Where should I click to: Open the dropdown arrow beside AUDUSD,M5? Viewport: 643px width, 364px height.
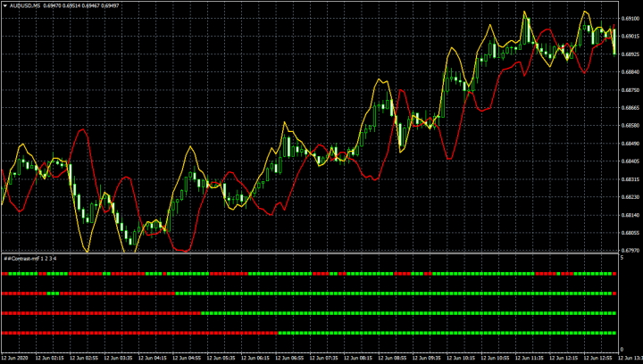[x=4, y=5]
